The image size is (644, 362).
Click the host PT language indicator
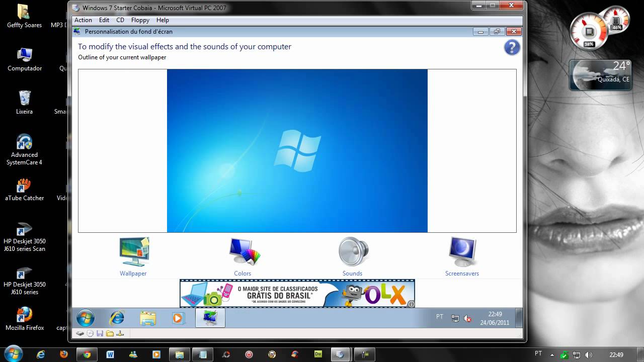[538, 354]
